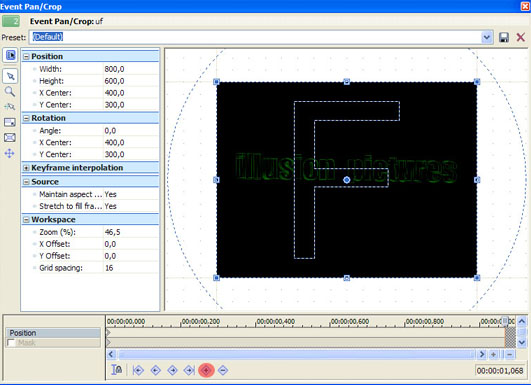Click the Lock Aspect Ratio icon
531x385 pixels.
pyautogui.click(x=10, y=122)
